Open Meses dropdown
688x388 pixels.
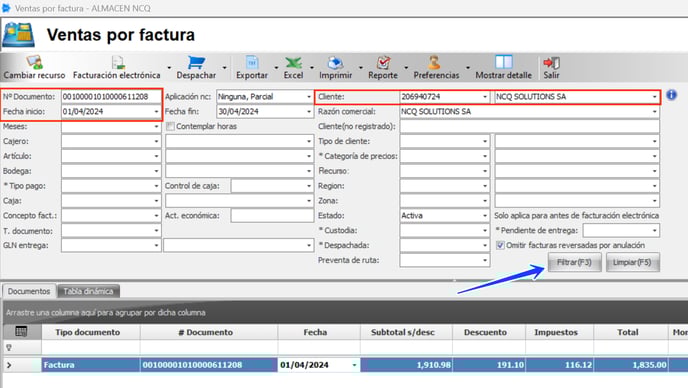[156, 127]
